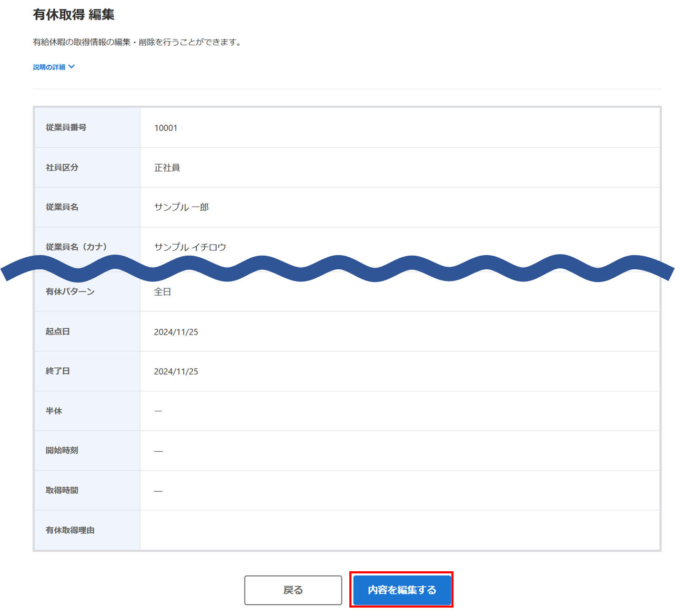Click the 有休パターン row label
The height and width of the screenshot is (616, 675).
click(70, 291)
